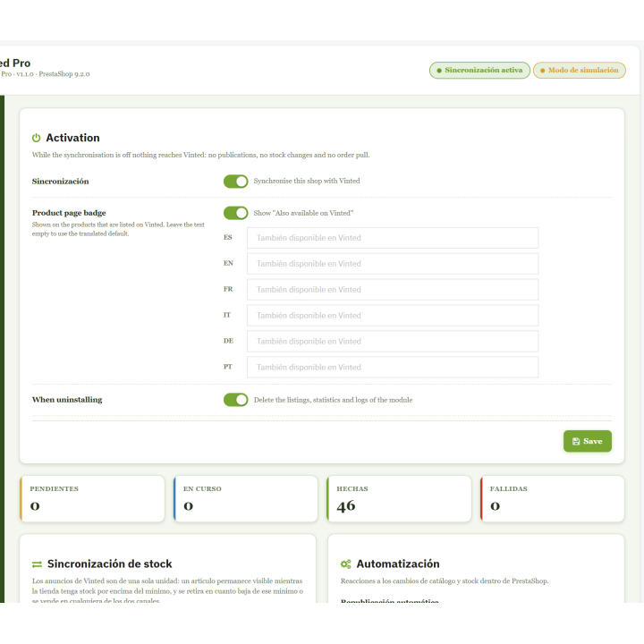Click the When uninstalling label
Screen dimensions: 644x644
[67, 400]
